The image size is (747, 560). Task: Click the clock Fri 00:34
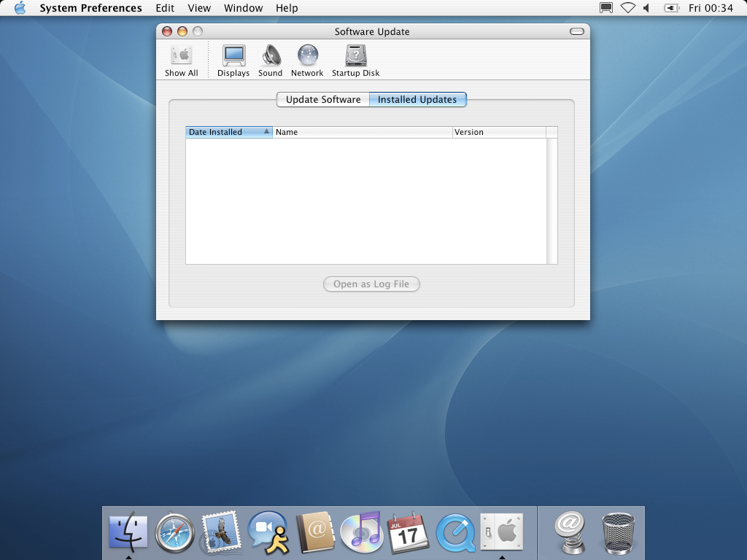(711, 8)
